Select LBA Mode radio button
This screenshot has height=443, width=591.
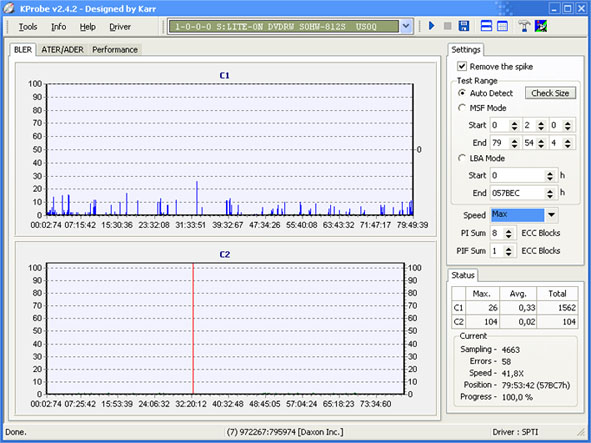pos(462,158)
